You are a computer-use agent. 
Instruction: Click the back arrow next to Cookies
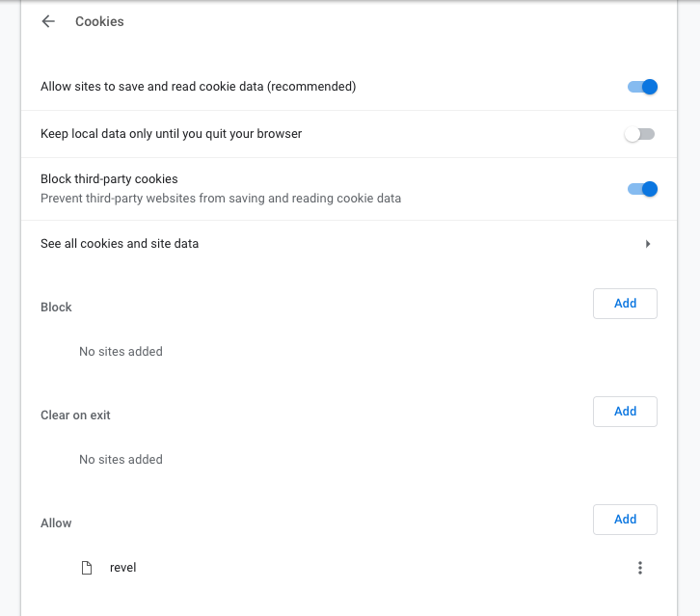(48, 21)
